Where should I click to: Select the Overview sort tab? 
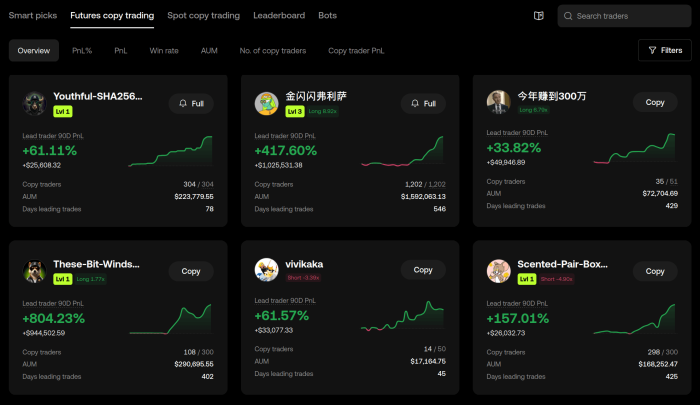34,50
